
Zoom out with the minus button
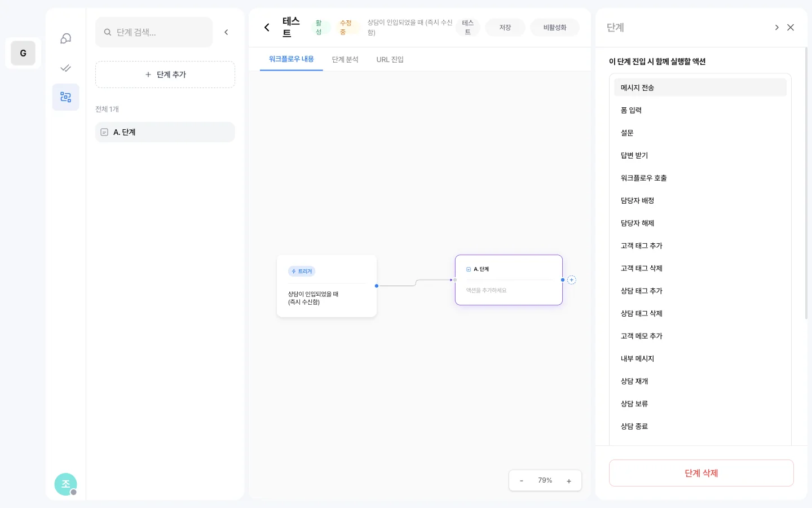click(522, 481)
